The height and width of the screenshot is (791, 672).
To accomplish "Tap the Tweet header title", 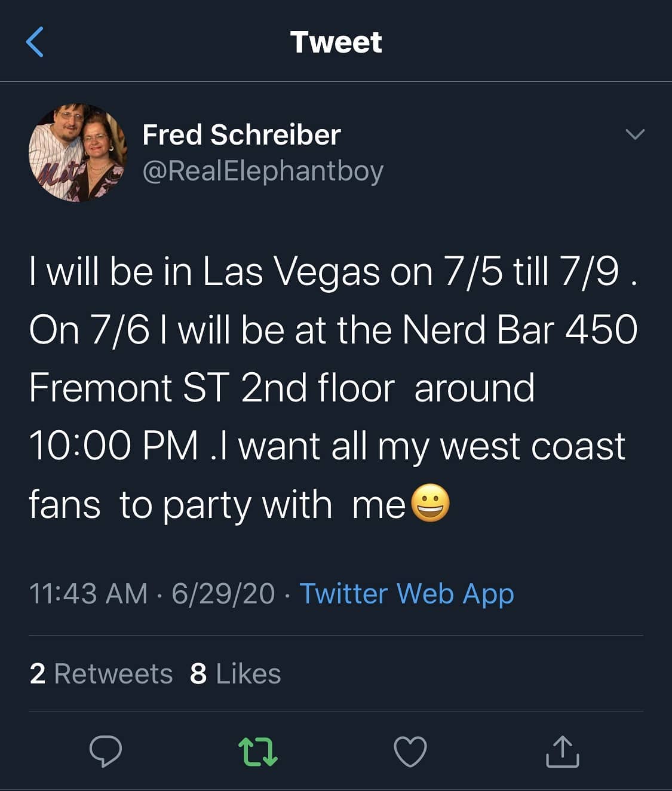I will click(336, 42).
